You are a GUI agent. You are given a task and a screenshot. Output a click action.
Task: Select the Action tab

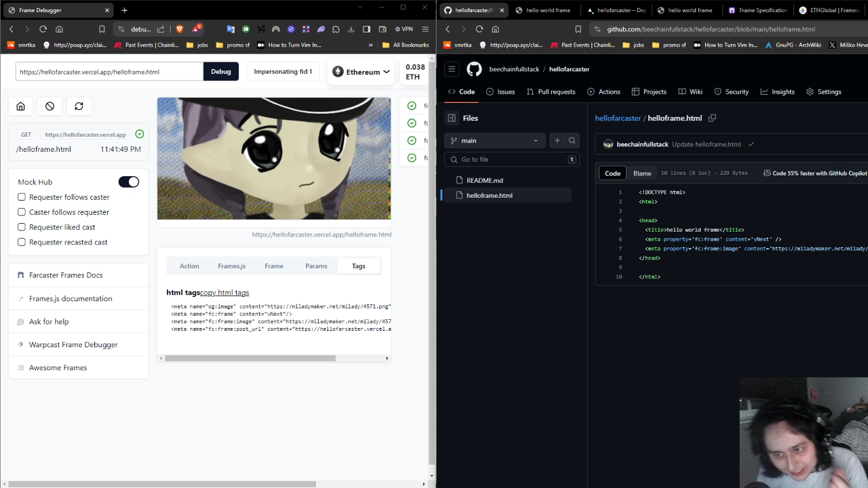(x=189, y=266)
